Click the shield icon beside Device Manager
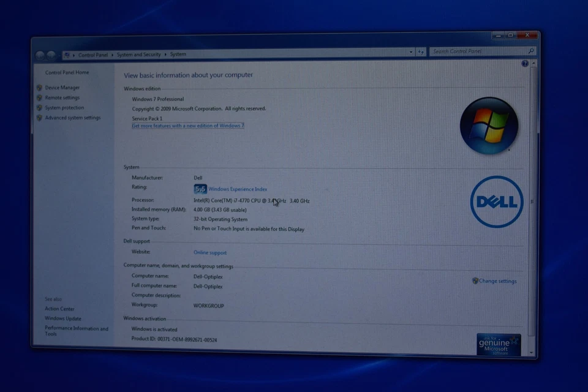 [x=39, y=88]
